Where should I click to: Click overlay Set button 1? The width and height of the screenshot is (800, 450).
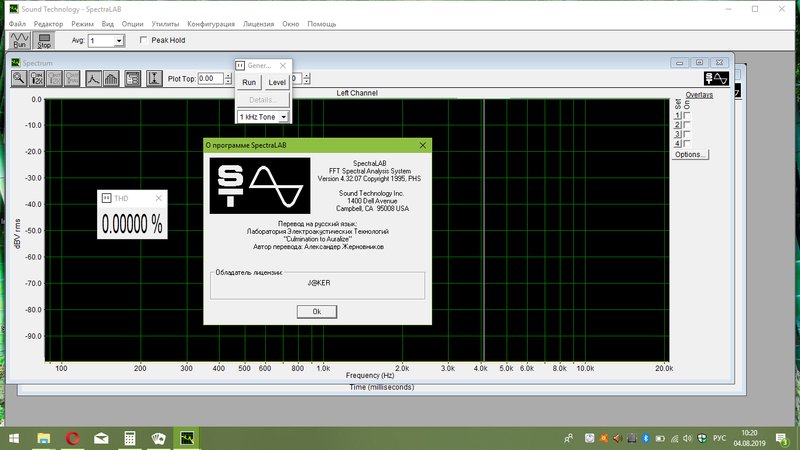pos(678,116)
